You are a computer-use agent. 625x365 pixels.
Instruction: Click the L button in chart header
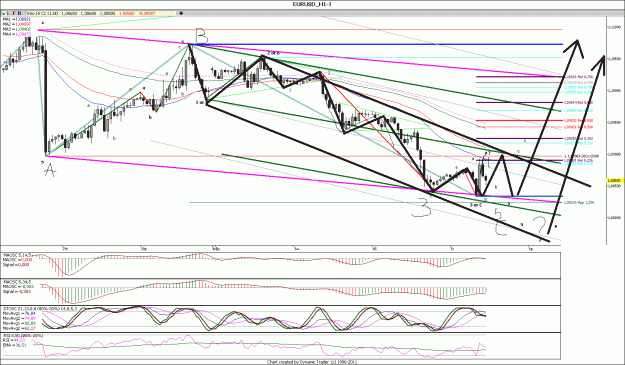click(9, 13)
